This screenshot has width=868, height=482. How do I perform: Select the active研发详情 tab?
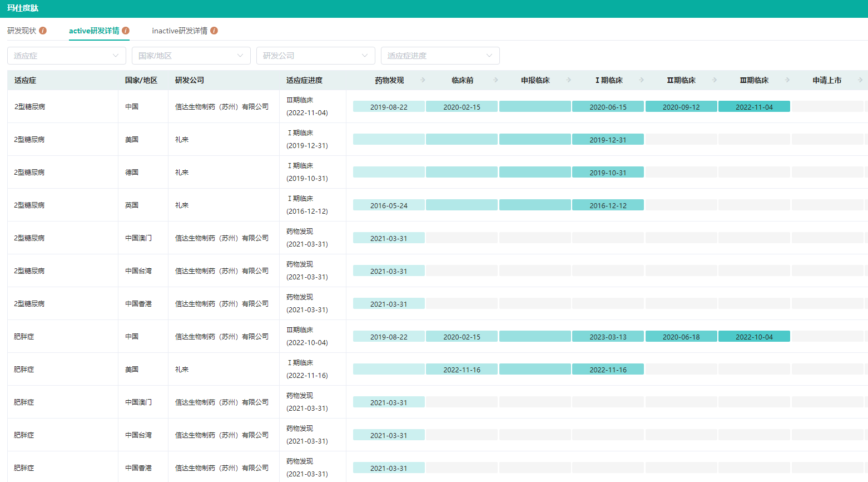coord(94,31)
